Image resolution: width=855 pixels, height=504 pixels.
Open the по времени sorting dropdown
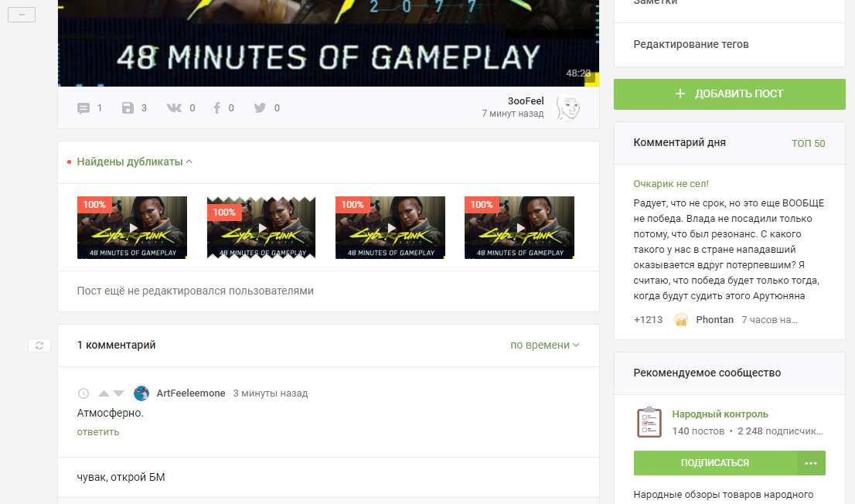[x=544, y=345]
